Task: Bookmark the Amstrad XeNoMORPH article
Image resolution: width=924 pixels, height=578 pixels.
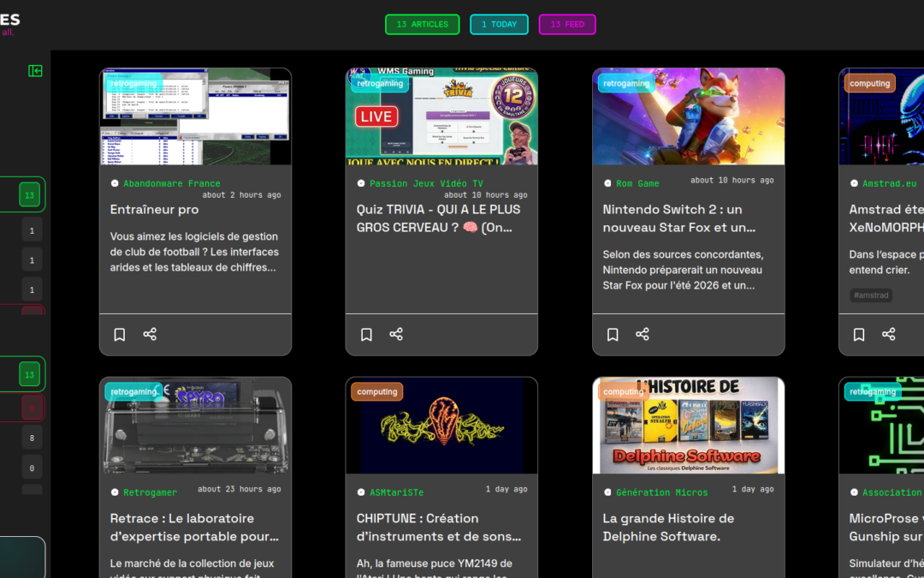Action: click(x=859, y=334)
